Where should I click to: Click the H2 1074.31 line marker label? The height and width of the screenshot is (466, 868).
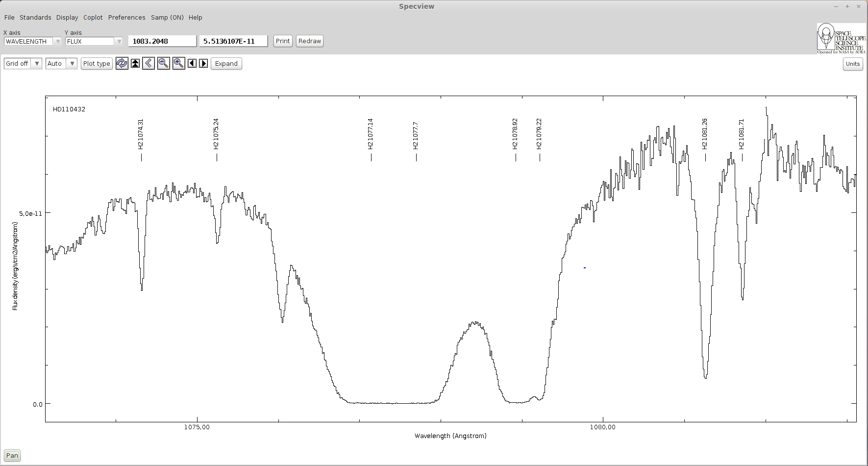[141, 134]
